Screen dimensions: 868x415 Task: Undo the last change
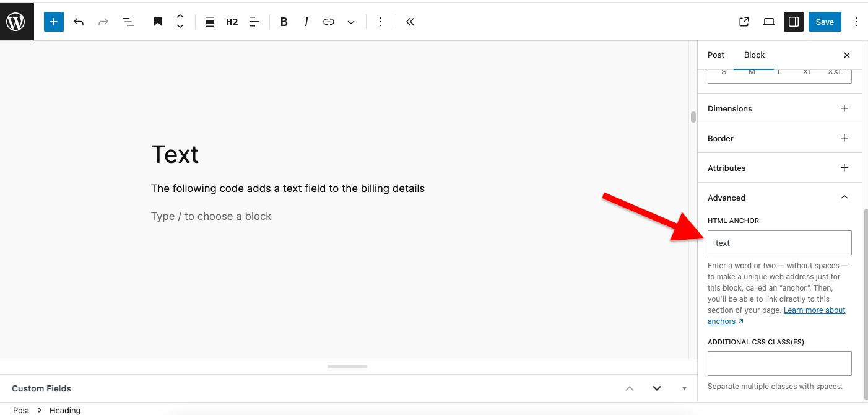(x=79, y=22)
